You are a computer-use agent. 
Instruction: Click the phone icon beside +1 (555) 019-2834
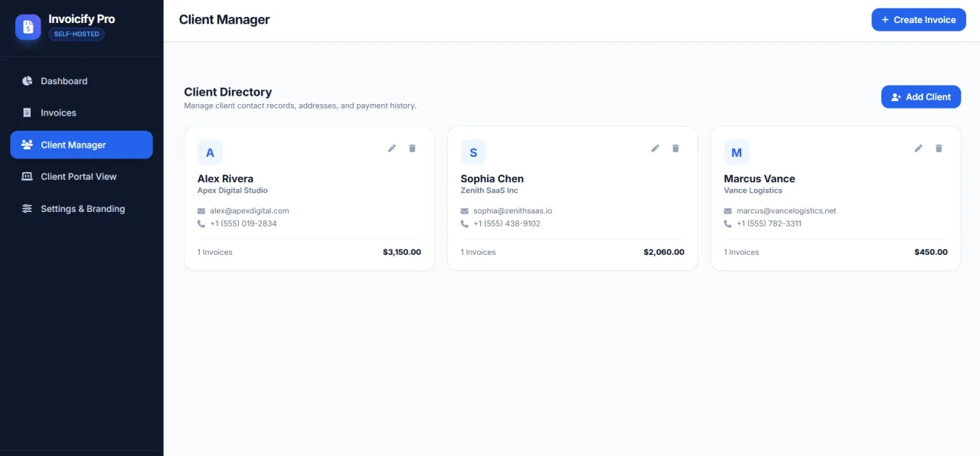pyautogui.click(x=201, y=224)
